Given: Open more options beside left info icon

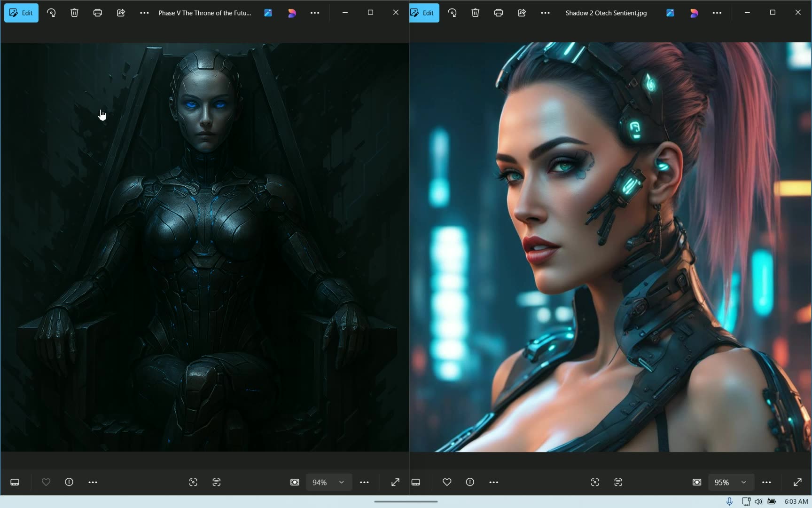Looking at the screenshot, I should [x=93, y=482].
